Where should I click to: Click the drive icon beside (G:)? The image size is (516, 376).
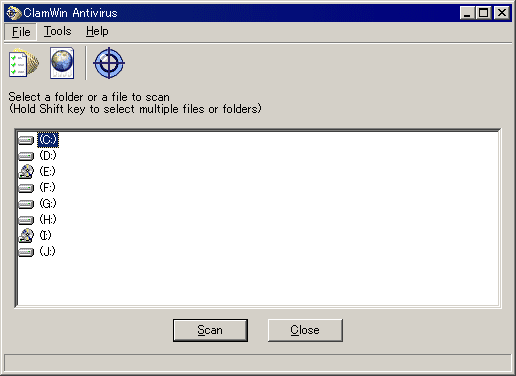(26, 204)
